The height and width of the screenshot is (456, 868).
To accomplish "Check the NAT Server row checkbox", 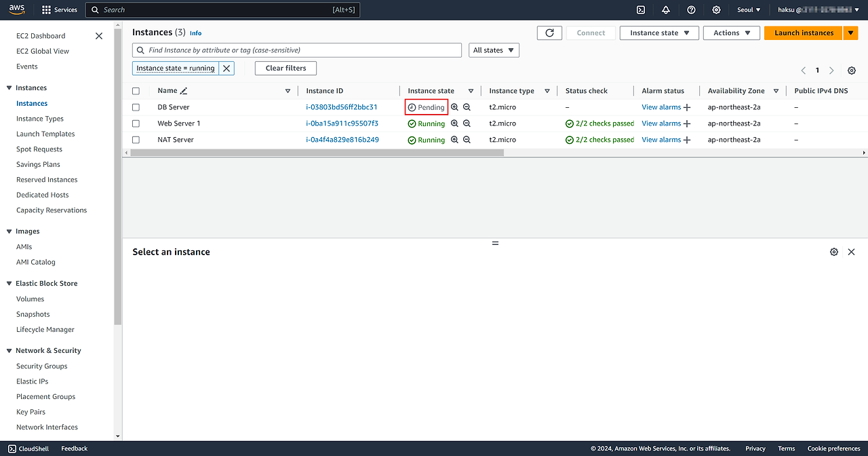I will click(136, 140).
